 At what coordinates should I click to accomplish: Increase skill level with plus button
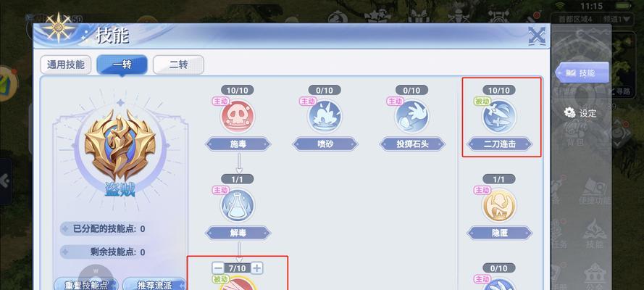click(x=256, y=268)
